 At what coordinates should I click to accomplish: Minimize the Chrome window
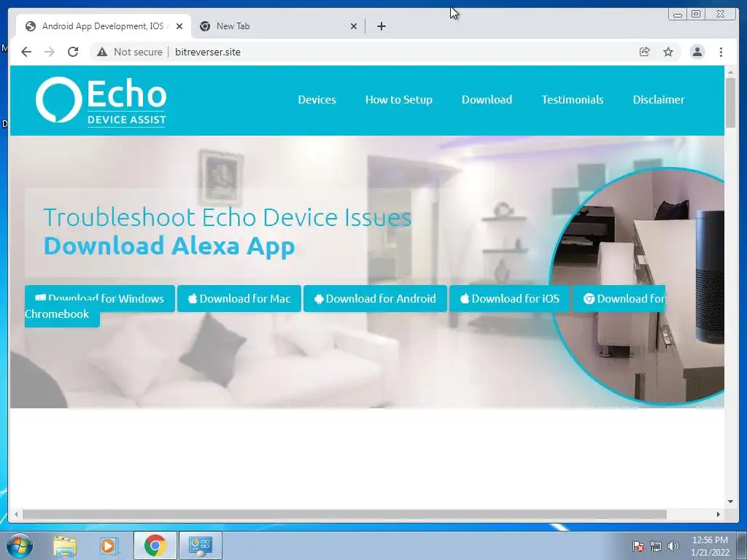(x=678, y=15)
